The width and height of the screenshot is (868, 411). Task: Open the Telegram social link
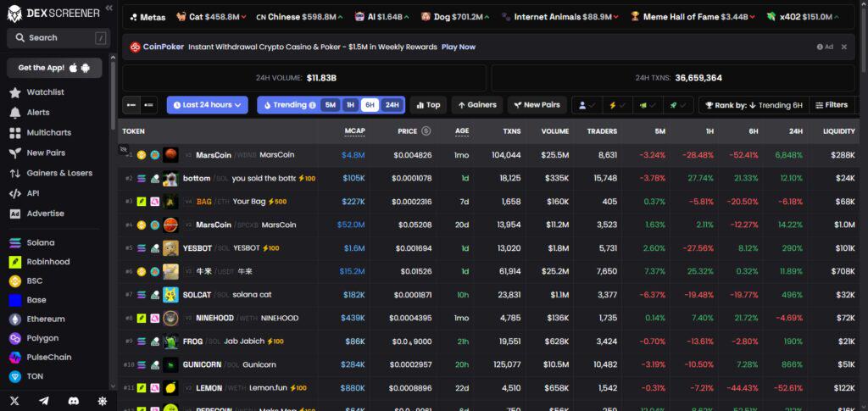pos(44,401)
